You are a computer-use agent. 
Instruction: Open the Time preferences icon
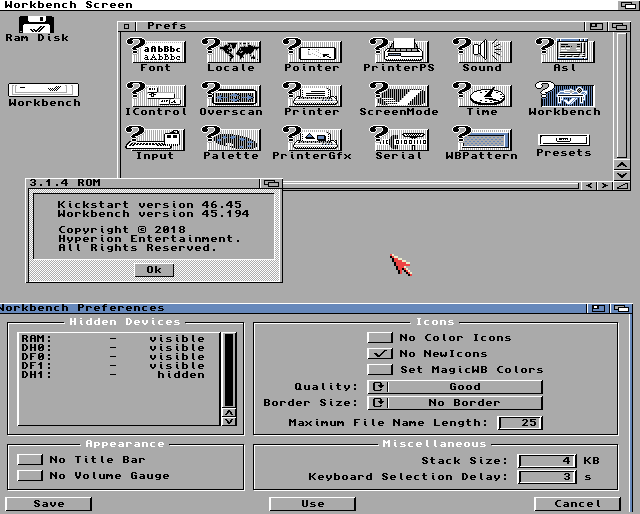[482, 95]
